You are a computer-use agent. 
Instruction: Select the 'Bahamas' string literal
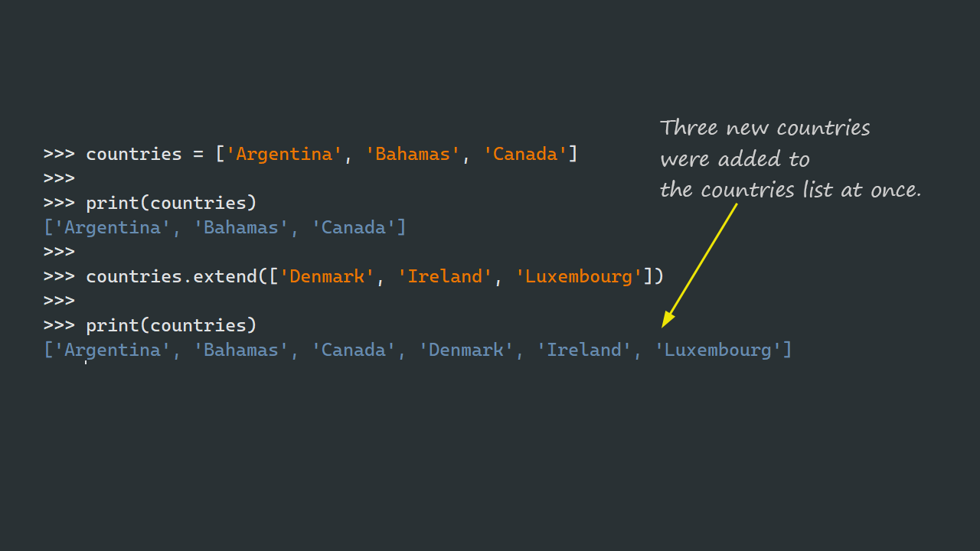tap(411, 154)
